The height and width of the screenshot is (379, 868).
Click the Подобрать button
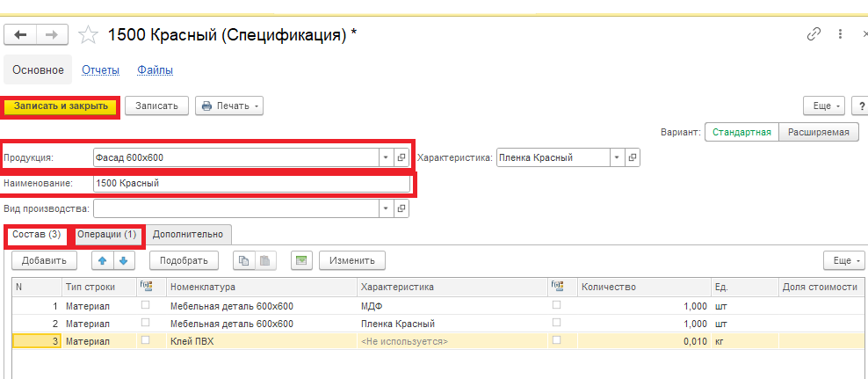183,260
